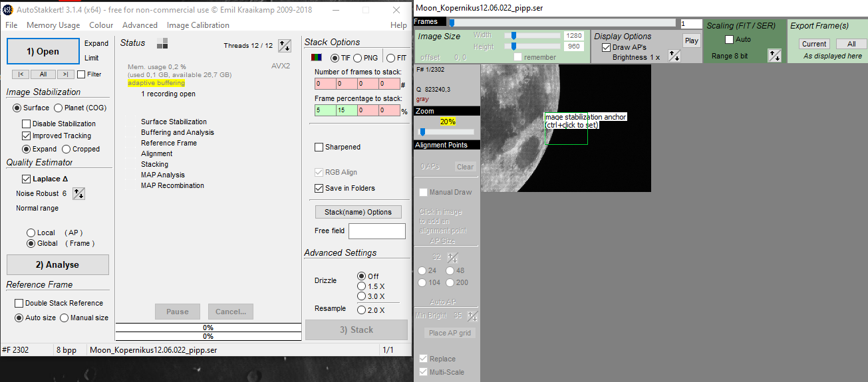Toggle the Save in Folders checkbox
The width and height of the screenshot is (868, 382).
(319, 188)
